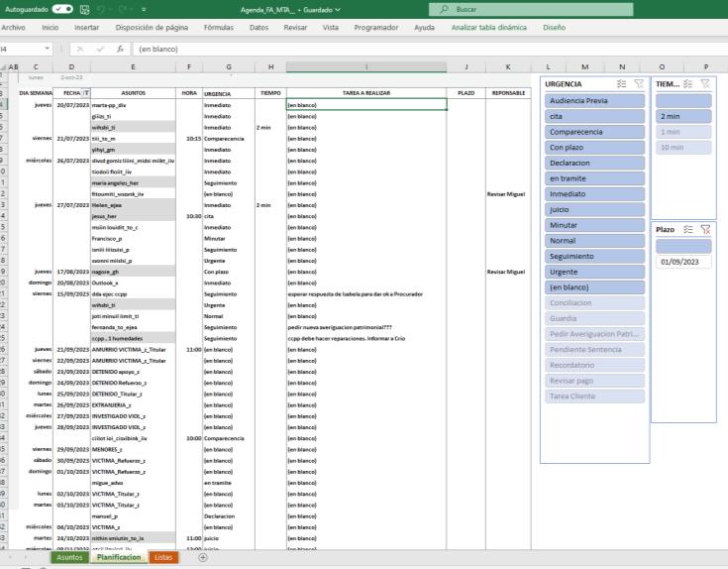Toggle Audiencia Previa slicer item
728x569 pixels.
click(594, 100)
